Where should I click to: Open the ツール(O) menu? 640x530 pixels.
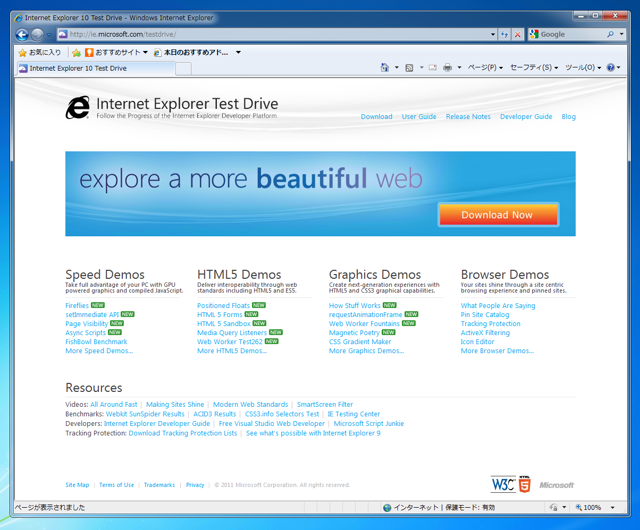pos(583,68)
